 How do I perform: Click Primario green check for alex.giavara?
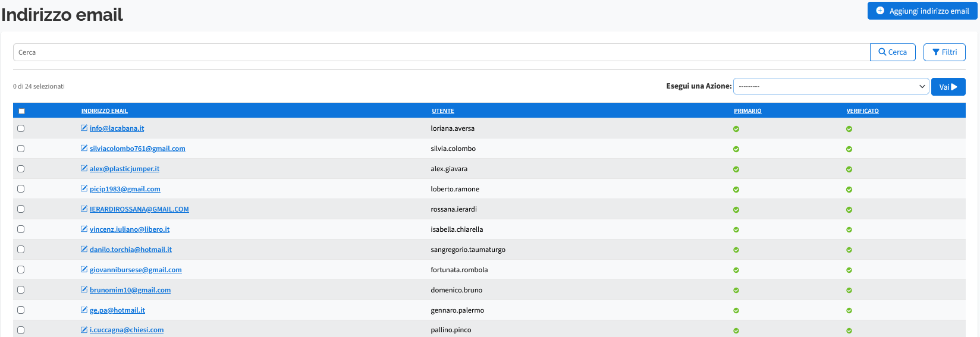(x=736, y=169)
